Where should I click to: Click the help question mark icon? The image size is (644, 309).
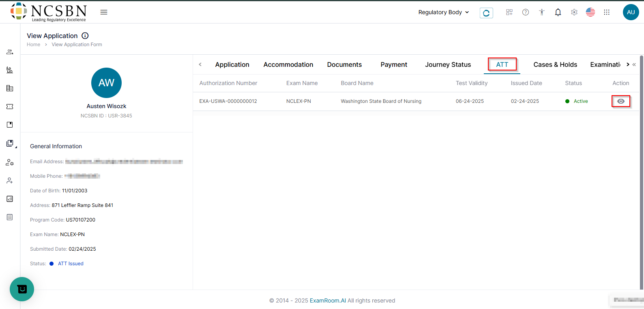(x=526, y=13)
